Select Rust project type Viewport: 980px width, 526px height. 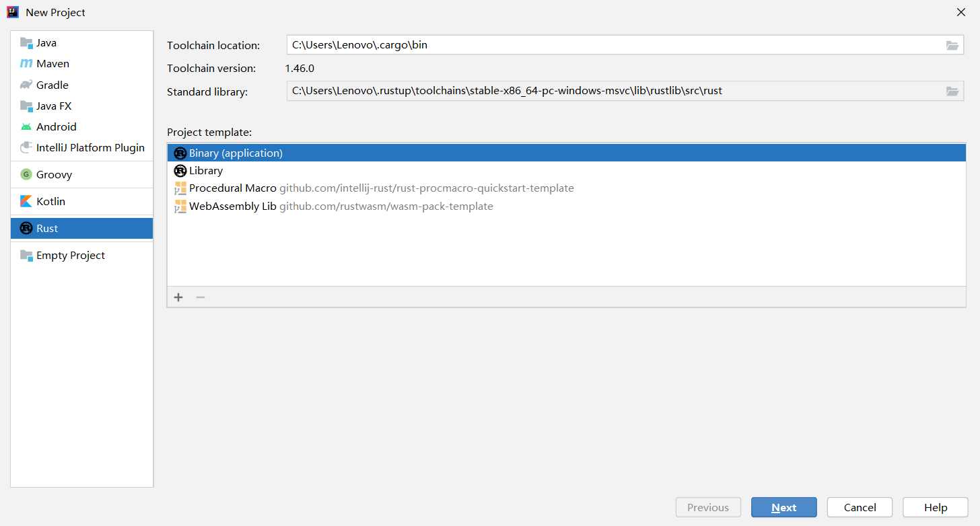(x=82, y=228)
